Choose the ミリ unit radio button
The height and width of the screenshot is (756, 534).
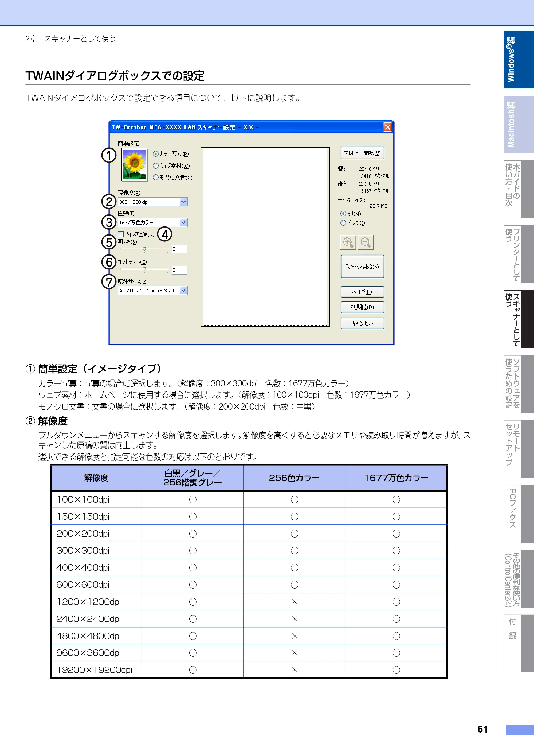pos(343,213)
